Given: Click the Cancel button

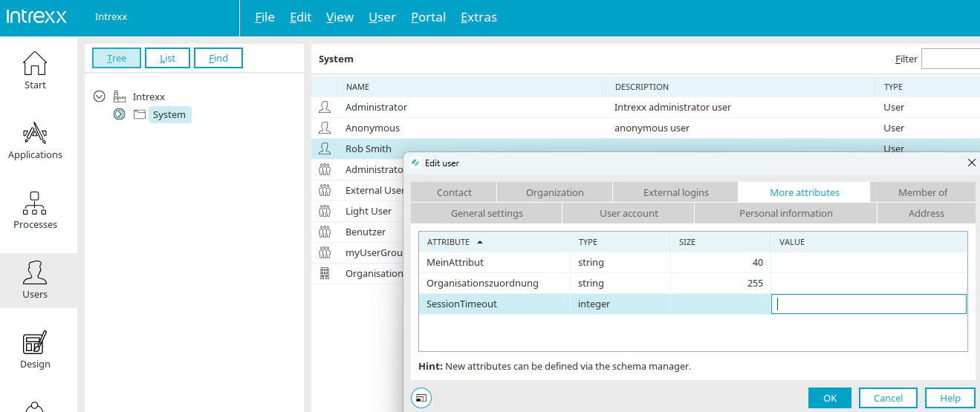Looking at the screenshot, I should 888,398.
